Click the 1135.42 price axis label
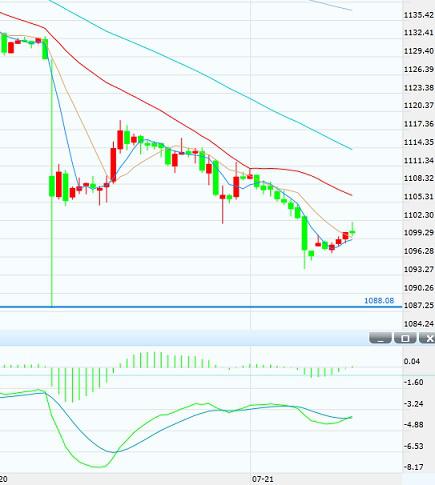 [x=419, y=15]
